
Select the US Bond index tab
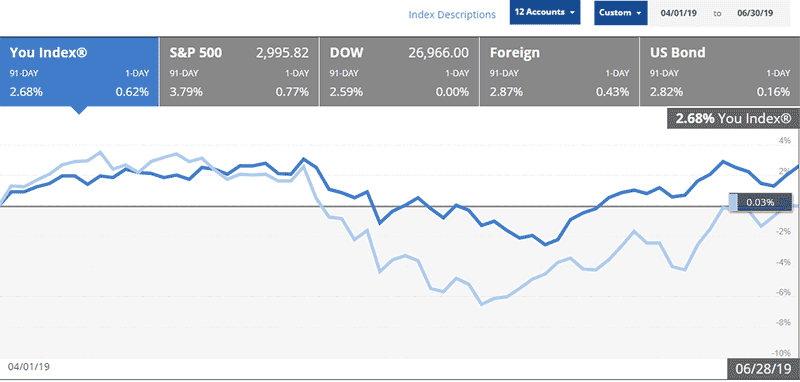click(x=719, y=71)
